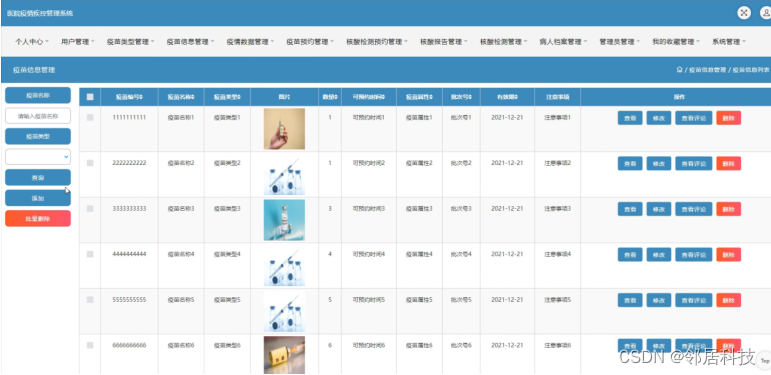
Task: Click the 添加 add button
Action: (x=38, y=198)
